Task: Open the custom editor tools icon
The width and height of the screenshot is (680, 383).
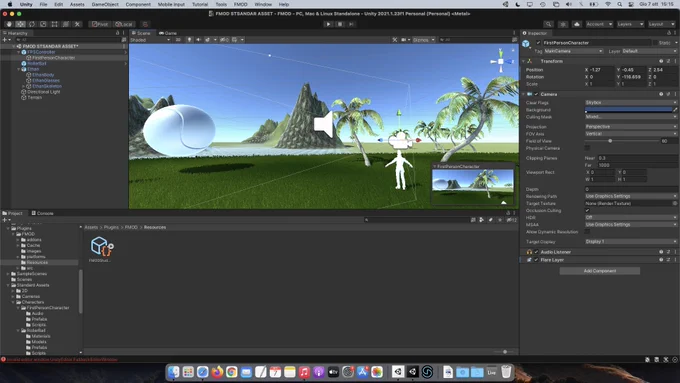Action: (77, 24)
